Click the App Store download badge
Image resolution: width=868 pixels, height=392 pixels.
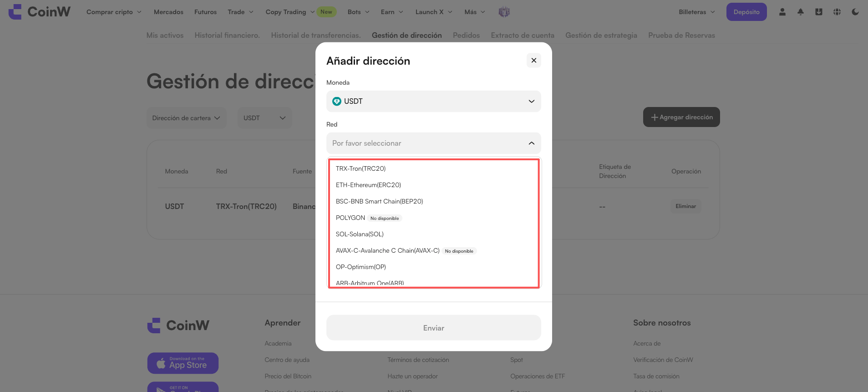coord(183,363)
